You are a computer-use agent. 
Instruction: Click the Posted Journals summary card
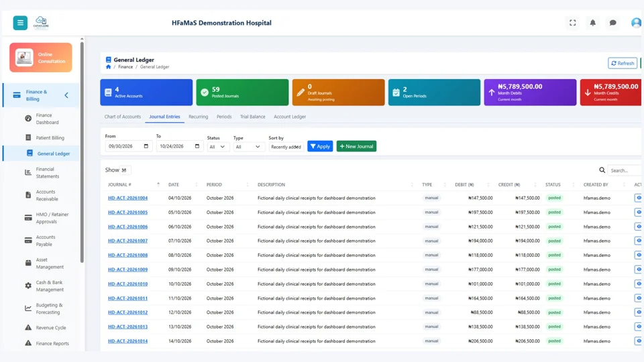242,93
